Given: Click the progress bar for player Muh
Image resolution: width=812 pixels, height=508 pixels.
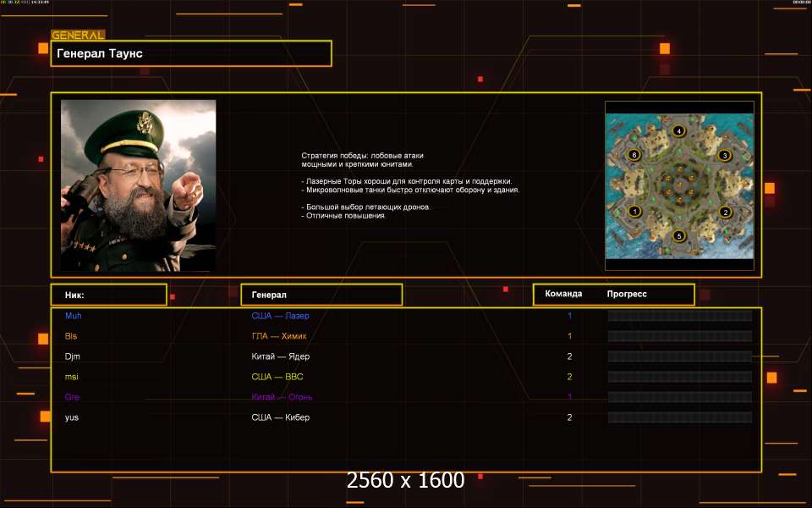Looking at the screenshot, I should (x=680, y=316).
